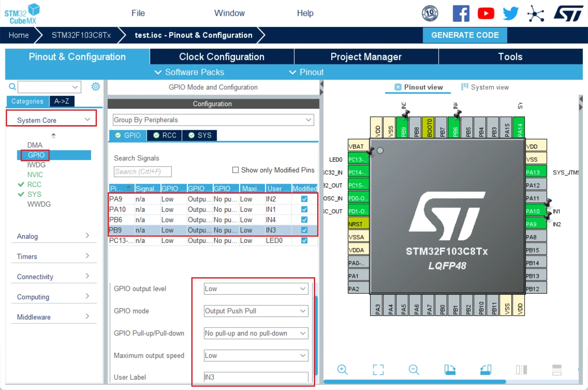The height and width of the screenshot is (390, 588).
Task: Select the RCC configuration tab
Action: 165,136
